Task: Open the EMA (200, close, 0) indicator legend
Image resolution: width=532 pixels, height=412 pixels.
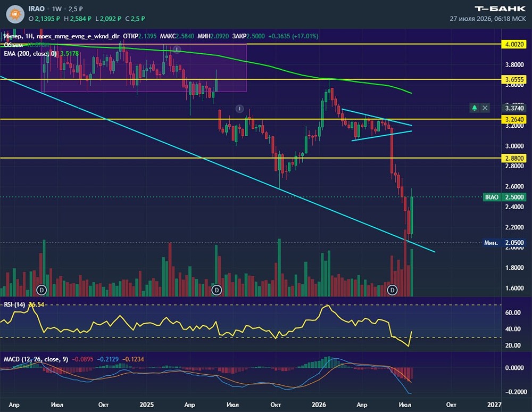Action: pos(30,54)
